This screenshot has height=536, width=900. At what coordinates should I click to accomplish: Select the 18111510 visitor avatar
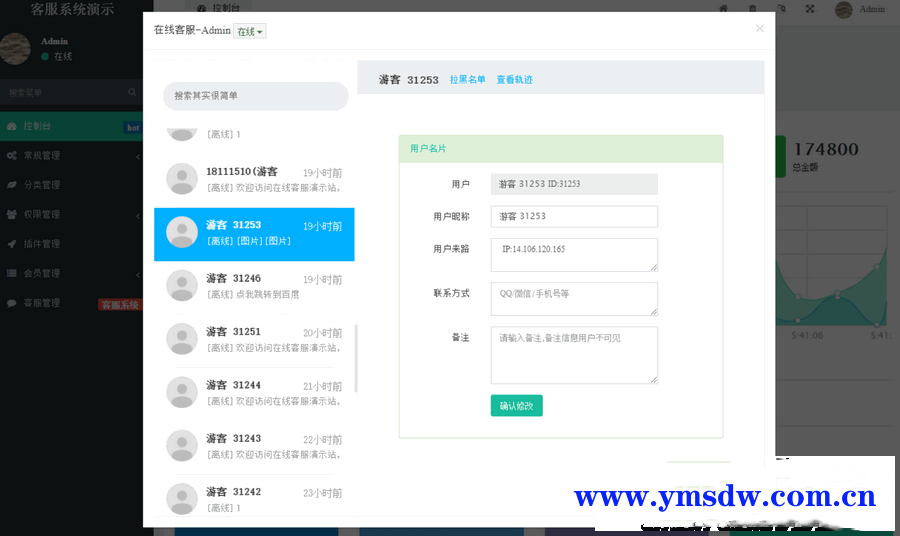pyautogui.click(x=181, y=178)
